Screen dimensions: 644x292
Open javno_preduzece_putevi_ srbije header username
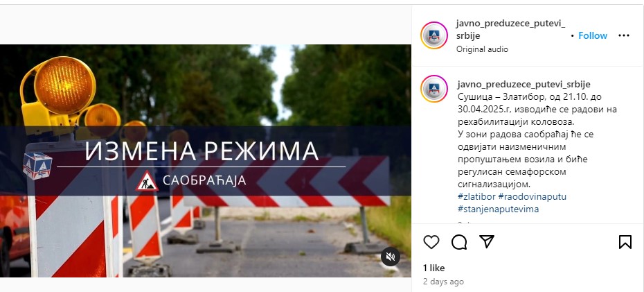point(510,30)
